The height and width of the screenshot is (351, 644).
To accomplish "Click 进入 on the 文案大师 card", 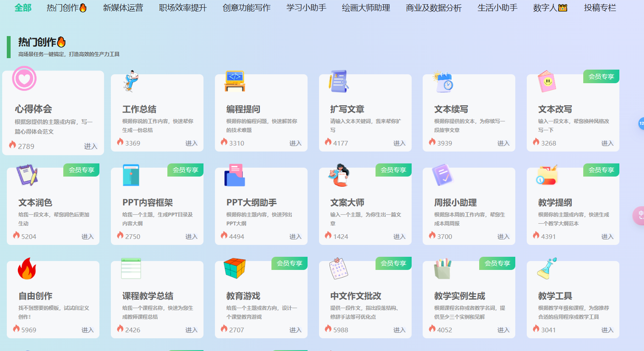I will point(399,236).
